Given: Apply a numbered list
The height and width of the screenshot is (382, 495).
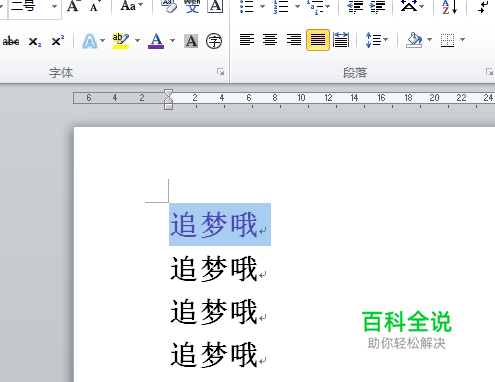Looking at the screenshot, I should (x=281, y=6).
